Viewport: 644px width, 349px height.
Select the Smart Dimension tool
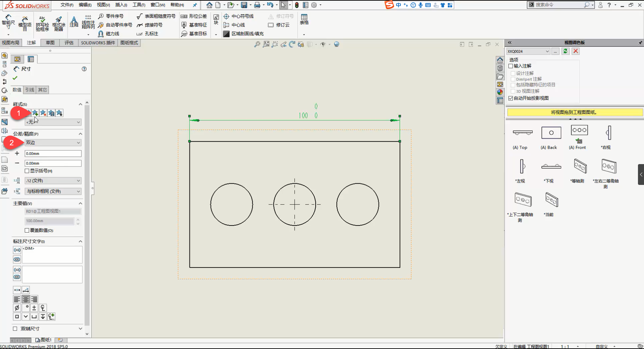(x=8, y=22)
